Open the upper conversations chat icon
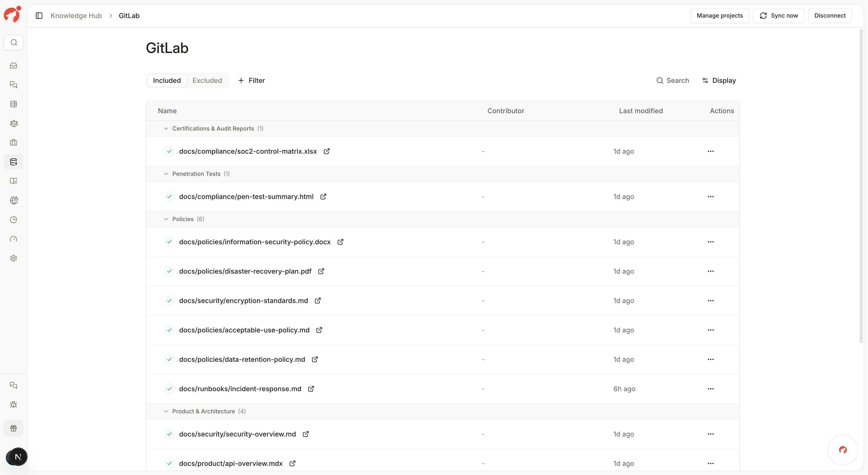Image resolution: width=868 pixels, height=475 pixels. coord(14,85)
